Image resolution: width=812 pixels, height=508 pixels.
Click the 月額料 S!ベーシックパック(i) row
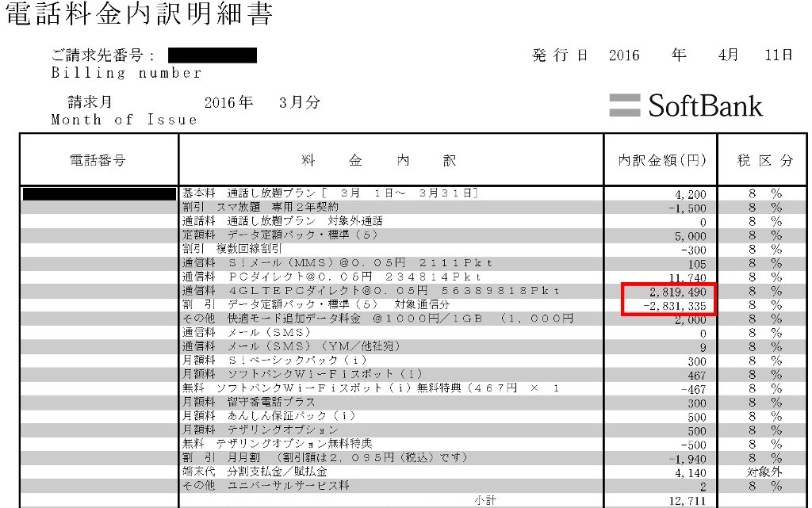[274, 361]
